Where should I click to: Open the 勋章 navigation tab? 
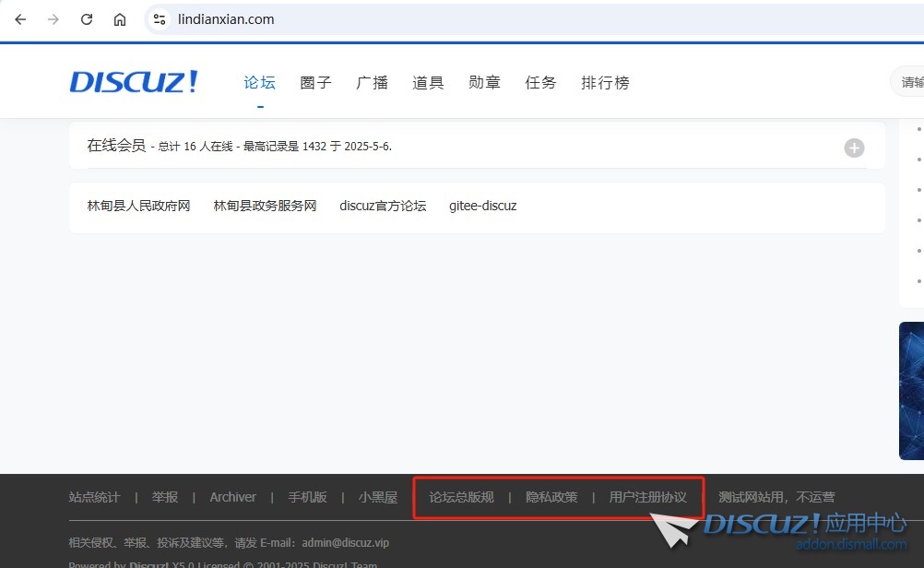[484, 82]
